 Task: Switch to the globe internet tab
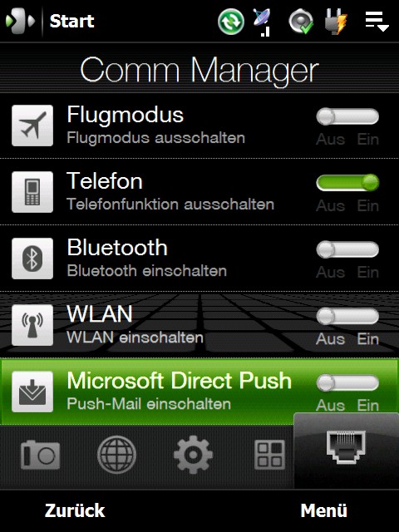click(116, 455)
